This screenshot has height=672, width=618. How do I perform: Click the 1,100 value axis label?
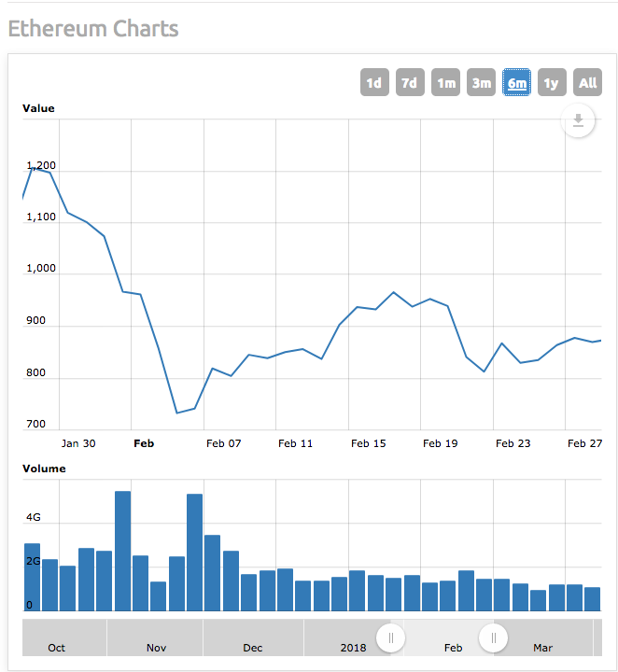click(x=41, y=217)
